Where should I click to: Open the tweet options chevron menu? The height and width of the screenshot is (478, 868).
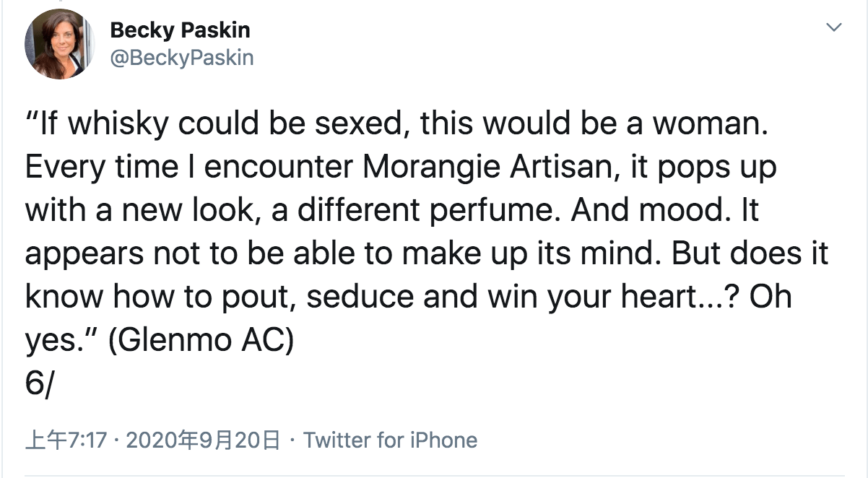tap(834, 28)
